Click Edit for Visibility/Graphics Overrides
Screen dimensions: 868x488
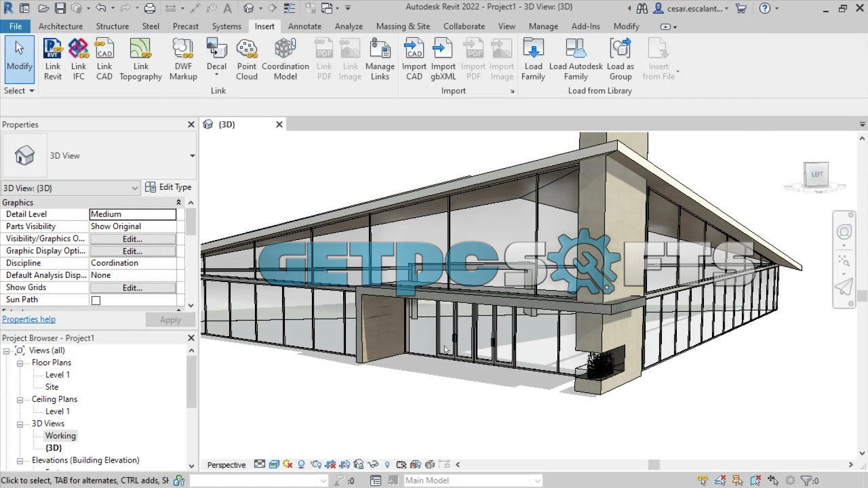(x=132, y=239)
